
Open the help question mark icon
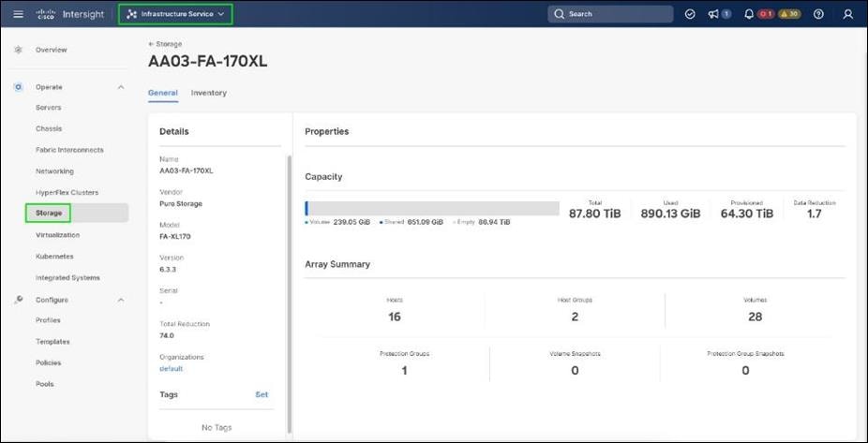pos(818,14)
